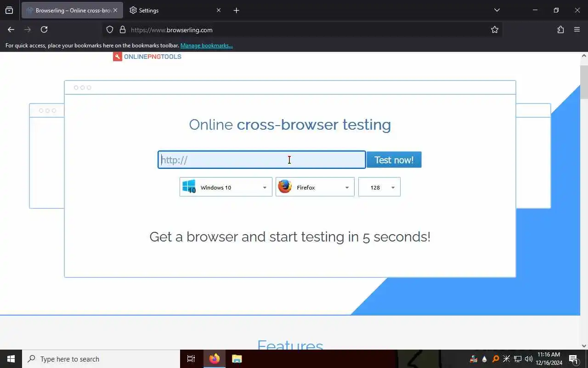This screenshot has height=368, width=588.
Task: Click the Manage bookmarks link
Action: (x=207, y=46)
